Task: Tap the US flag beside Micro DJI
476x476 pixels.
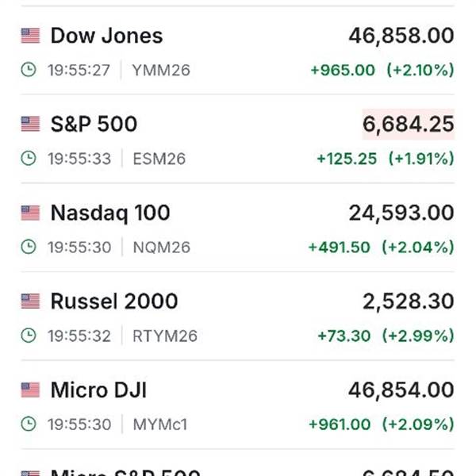Action: 30,390
